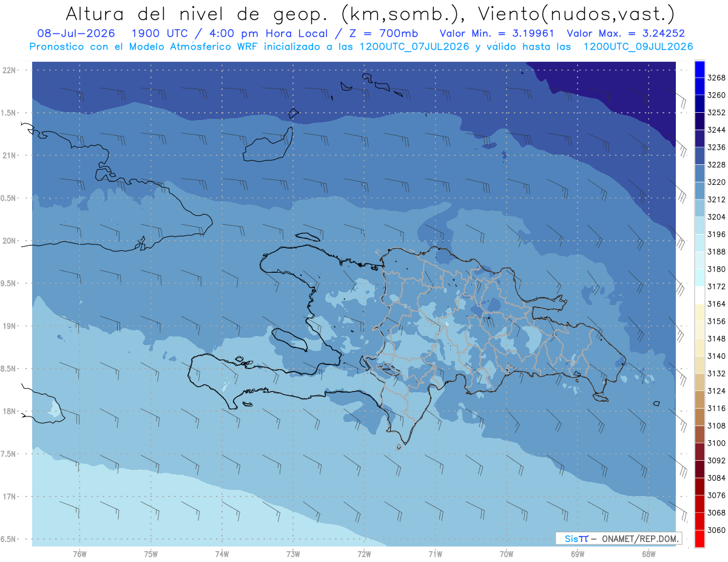The image size is (728, 562).
Task: Click the '17N' latitude label
Action: tap(10, 497)
